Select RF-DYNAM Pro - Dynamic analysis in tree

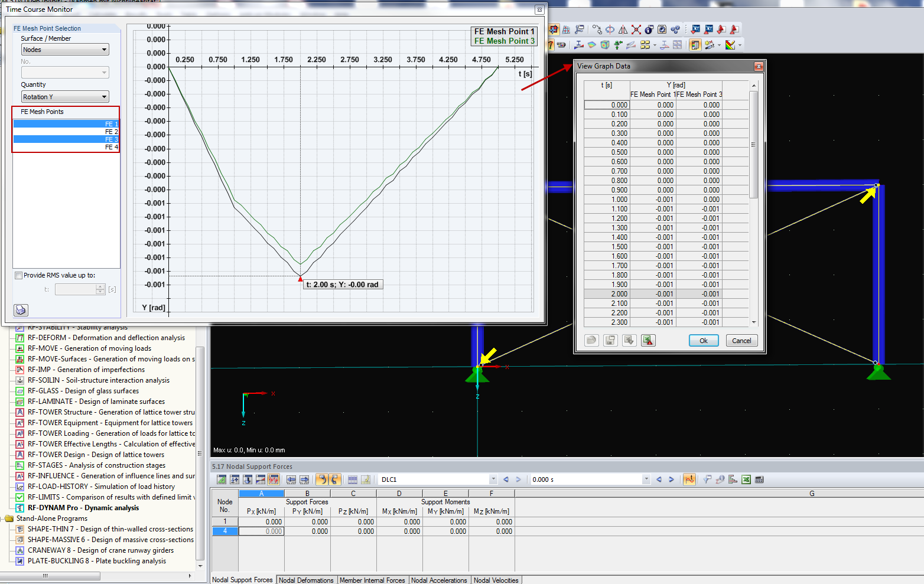pos(83,508)
